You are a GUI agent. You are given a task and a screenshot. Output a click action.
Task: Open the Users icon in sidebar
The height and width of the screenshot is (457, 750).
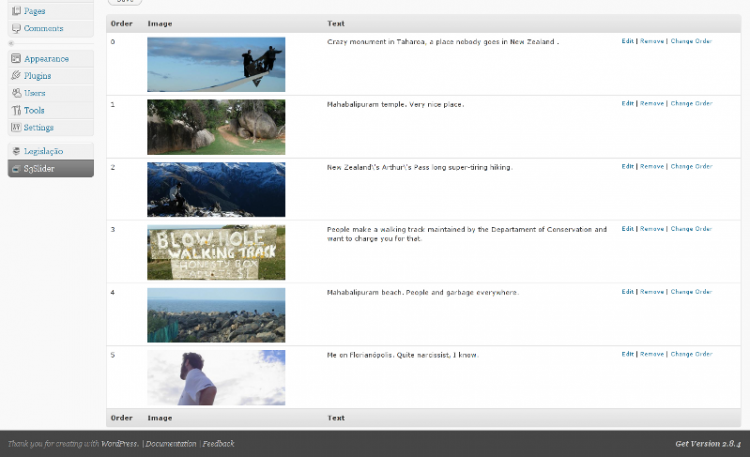coord(16,93)
